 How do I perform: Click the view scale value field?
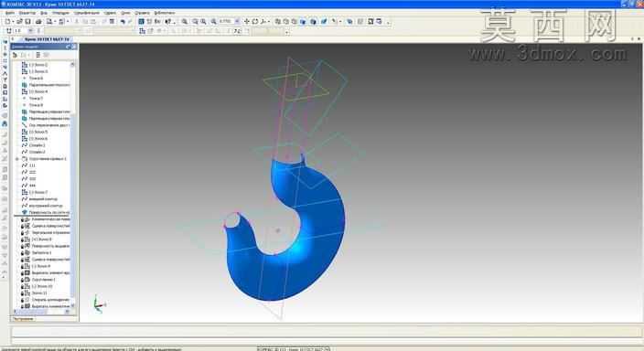click(x=226, y=21)
